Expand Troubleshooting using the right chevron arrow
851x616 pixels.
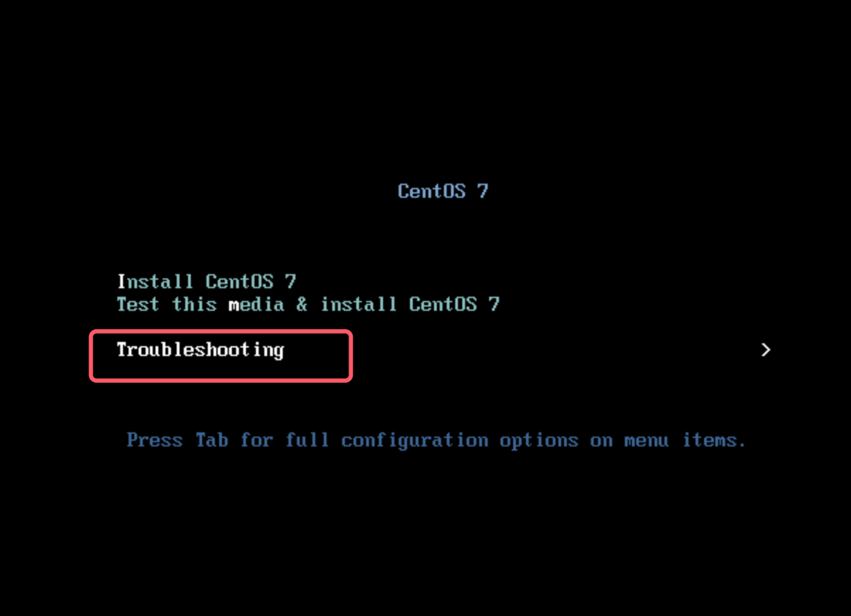pos(765,350)
